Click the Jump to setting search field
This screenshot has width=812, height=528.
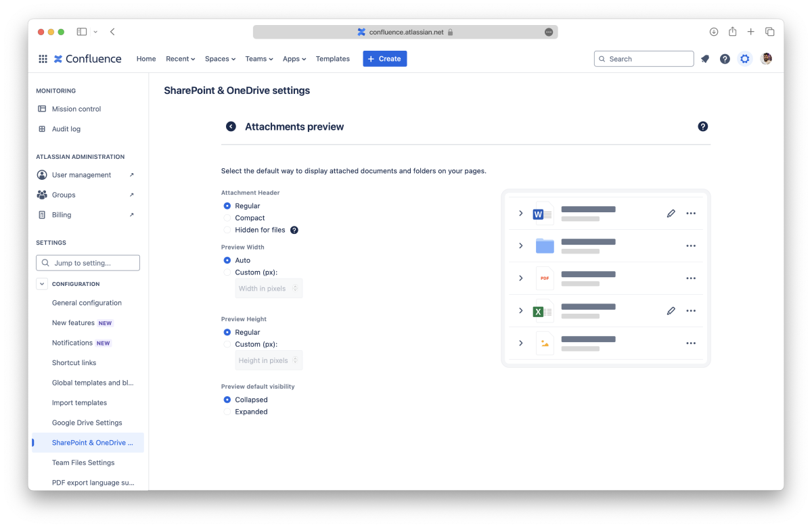pos(88,263)
